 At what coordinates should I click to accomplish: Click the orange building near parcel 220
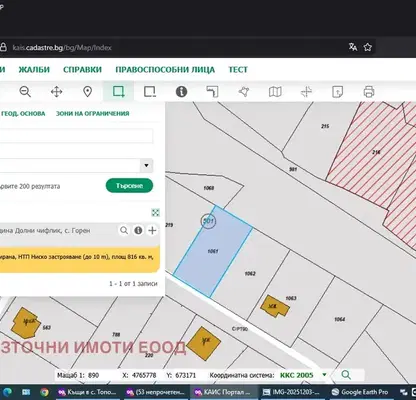pos(203,343)
